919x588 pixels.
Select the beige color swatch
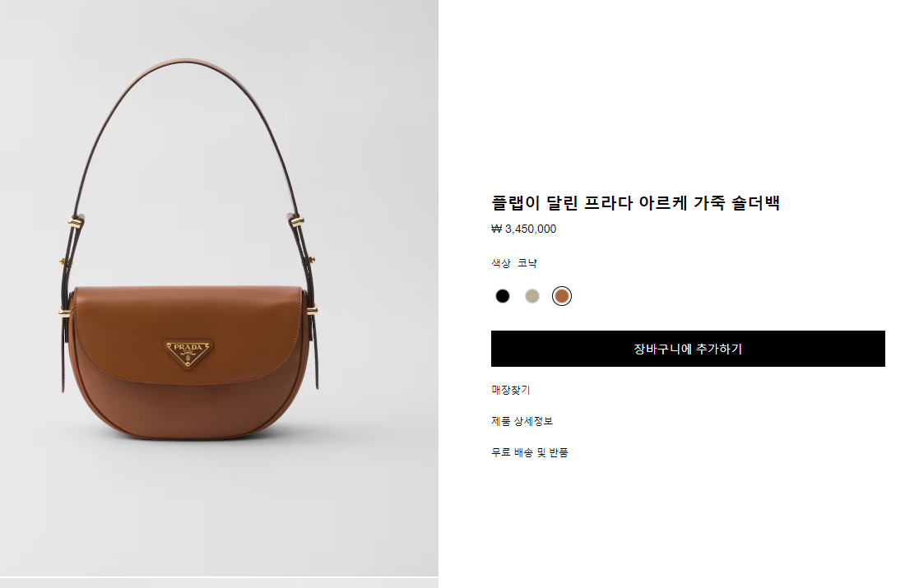point(531,296)
